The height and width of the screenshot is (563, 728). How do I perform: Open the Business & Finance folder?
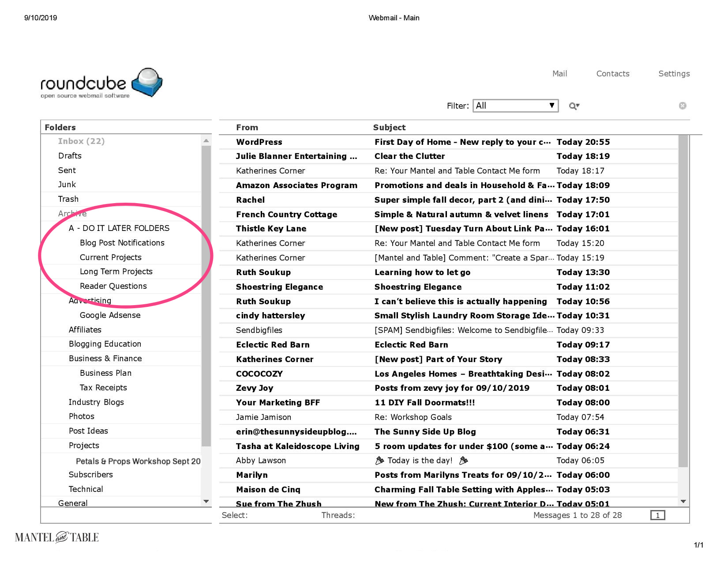pos(121,359)
